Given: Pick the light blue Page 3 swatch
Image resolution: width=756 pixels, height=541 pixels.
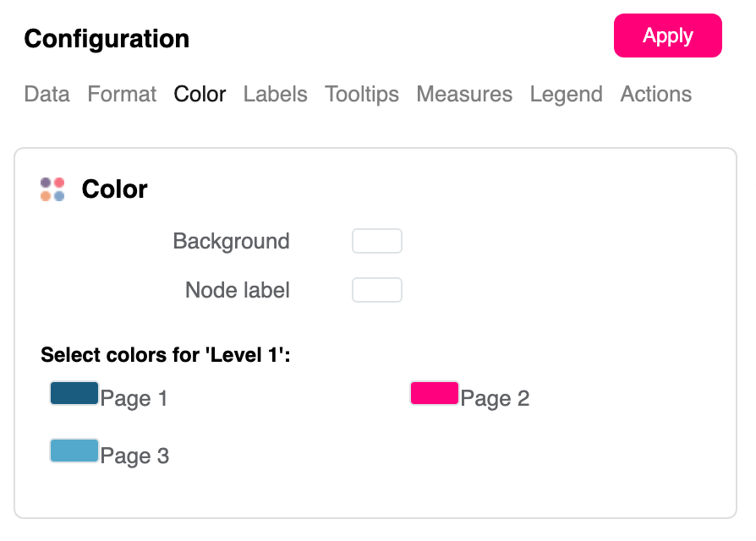Looking at the screenshot, I should [74, 451].
